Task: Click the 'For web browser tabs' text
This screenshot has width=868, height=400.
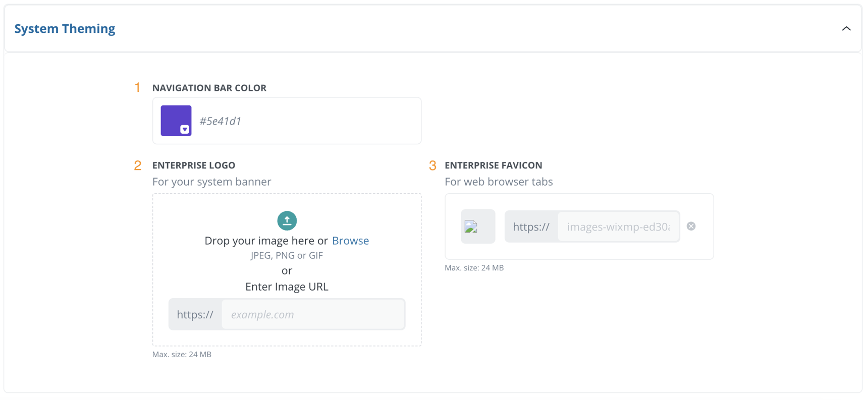Action: [499, 182]
